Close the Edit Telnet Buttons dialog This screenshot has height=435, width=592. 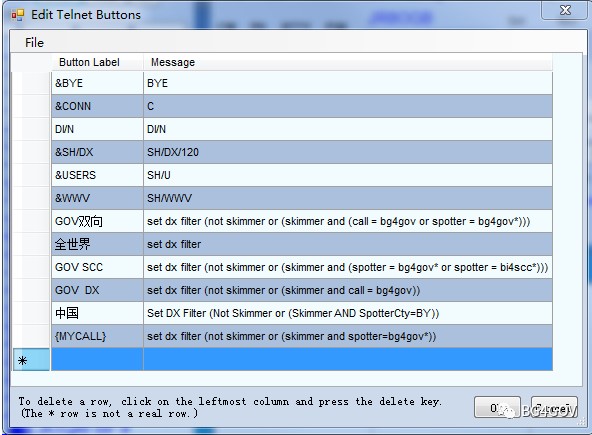565,10
